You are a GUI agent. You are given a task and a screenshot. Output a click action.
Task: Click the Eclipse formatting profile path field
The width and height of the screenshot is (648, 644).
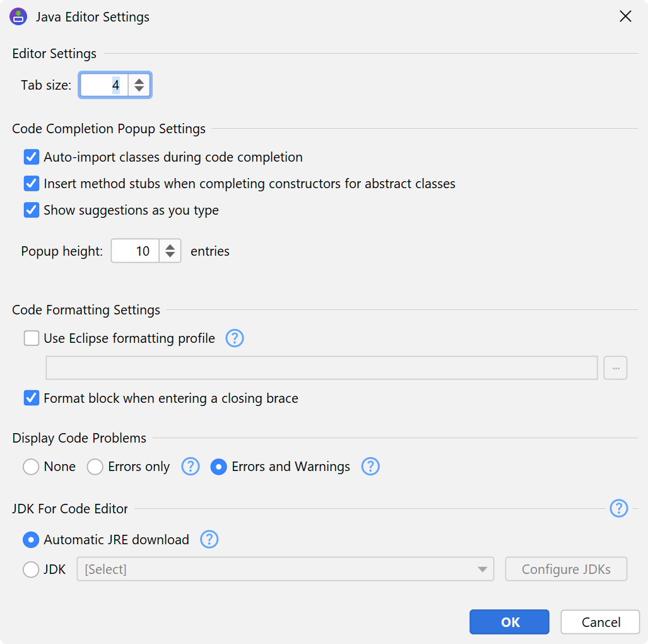pos(322,368)
